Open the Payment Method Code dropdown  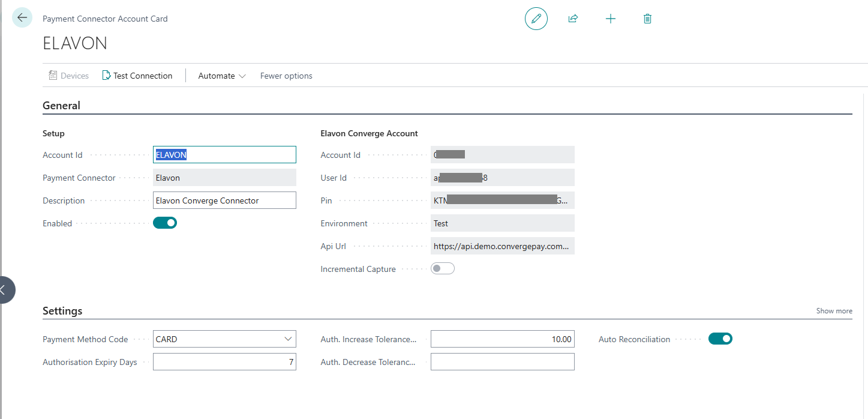tap(287, 339)
